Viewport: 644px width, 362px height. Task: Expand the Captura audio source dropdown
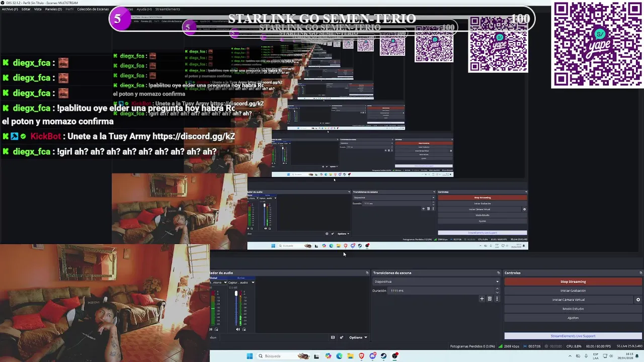[x=253, y=283]
